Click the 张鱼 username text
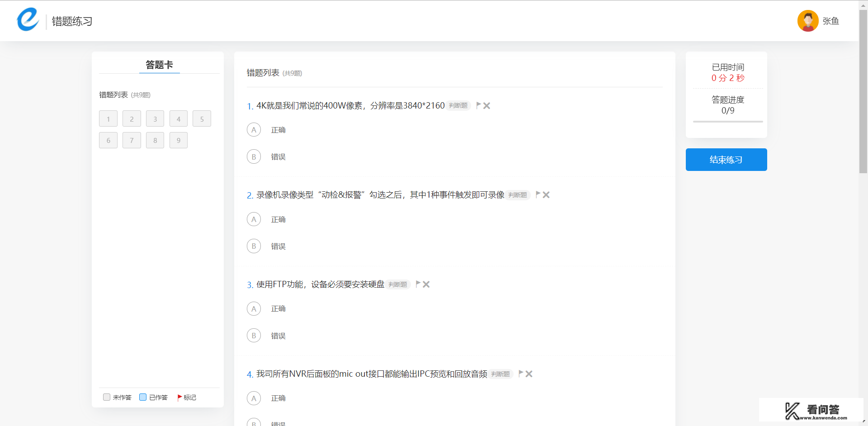This screenshot has height=426, width=868. click(x=831, y=21)
